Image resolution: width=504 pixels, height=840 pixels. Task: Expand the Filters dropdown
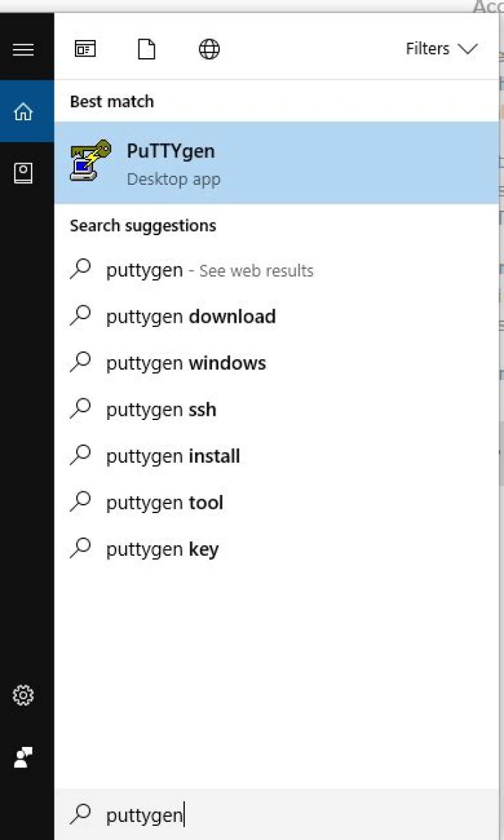[x=441, y=48]
